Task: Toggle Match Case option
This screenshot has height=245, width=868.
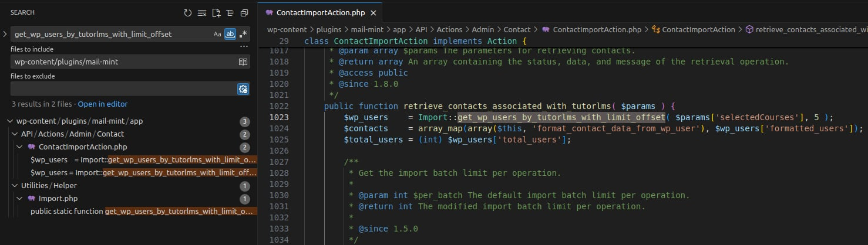Action: click(x=217, y=34)
